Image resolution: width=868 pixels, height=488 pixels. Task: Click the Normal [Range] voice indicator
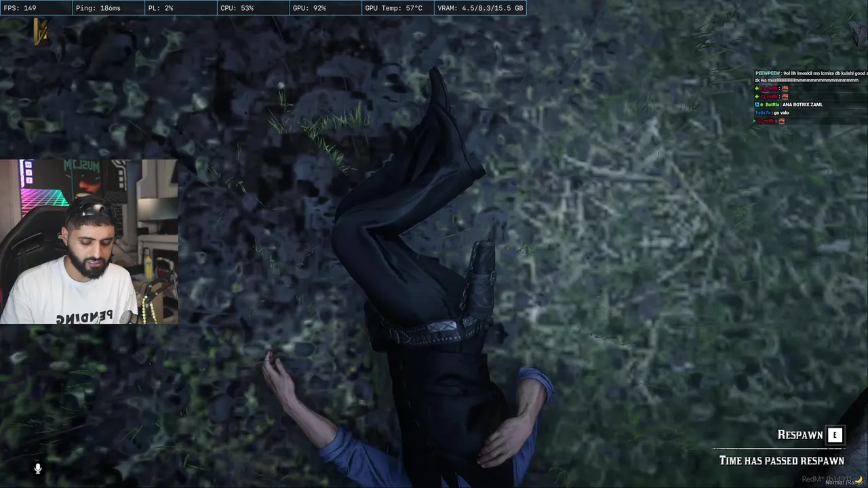coord(846,483)
